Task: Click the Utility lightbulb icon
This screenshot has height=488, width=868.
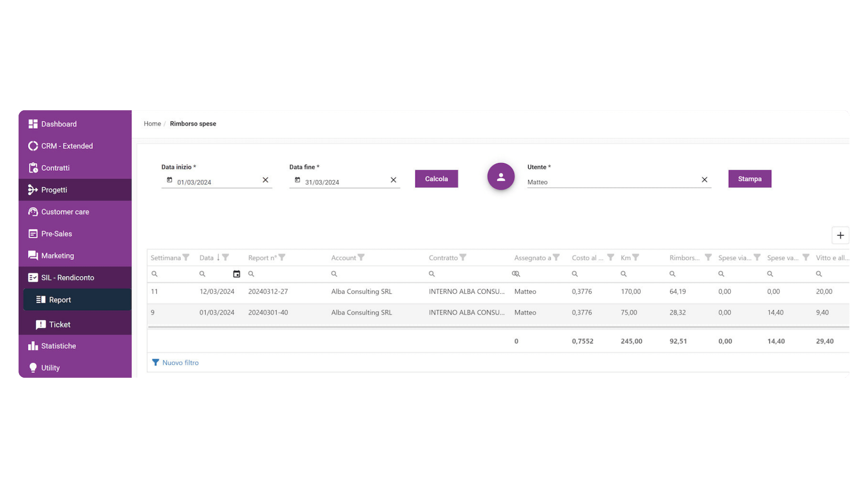Action: [x=33, y=368]
